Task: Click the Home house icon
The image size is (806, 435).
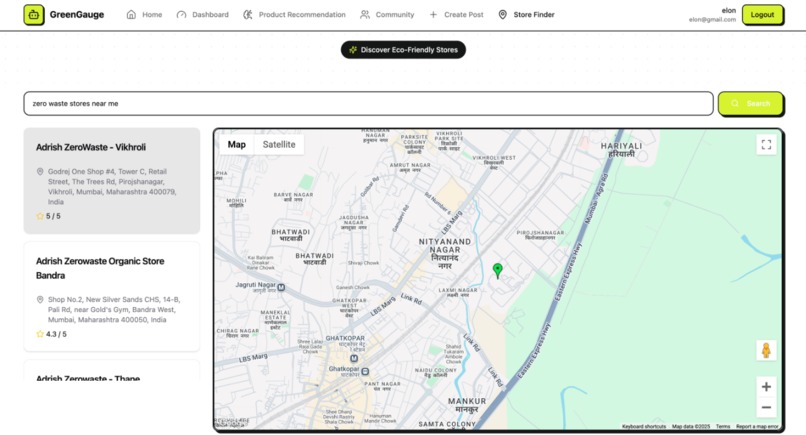Action: (131, 15)
